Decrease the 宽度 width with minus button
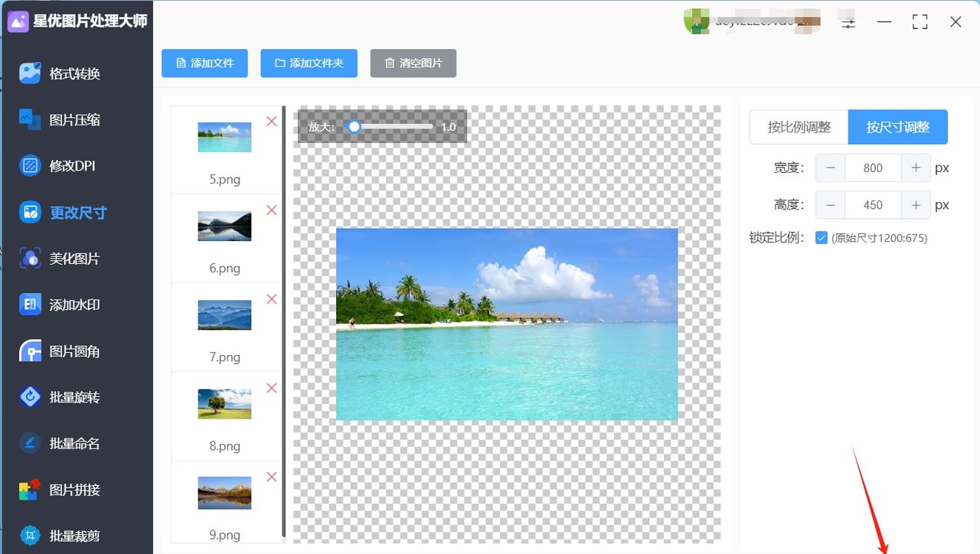Screen dimensions: 980x554 coord(831,168)
